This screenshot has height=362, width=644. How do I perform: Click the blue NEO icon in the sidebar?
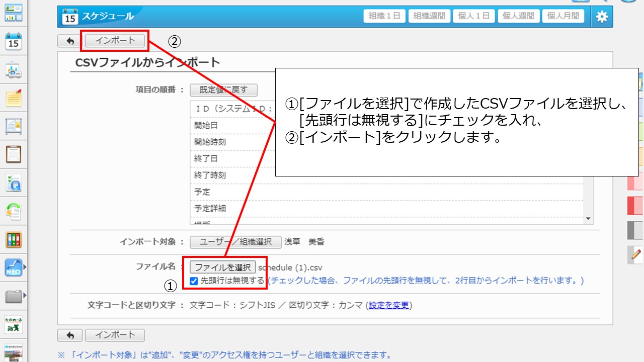[x=13, y=268]
